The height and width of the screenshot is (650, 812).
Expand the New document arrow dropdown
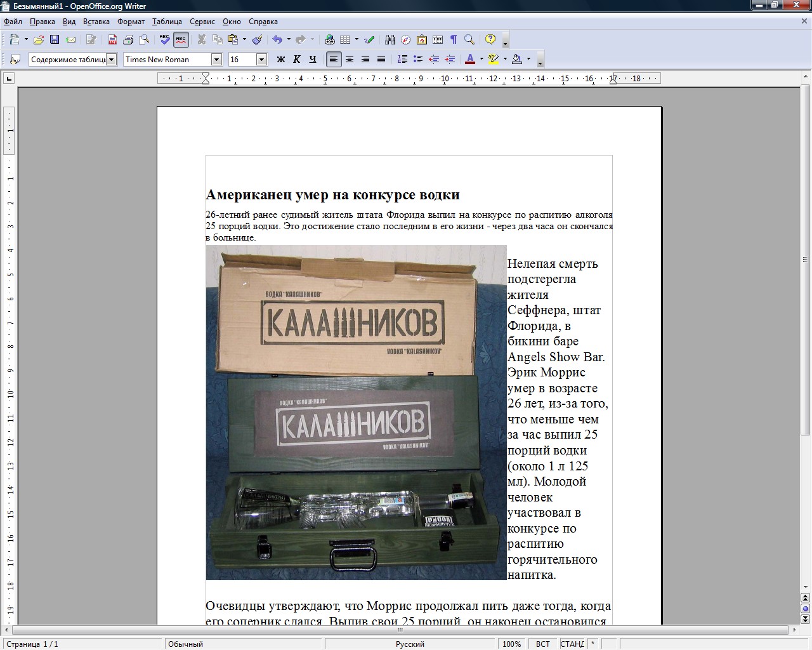point(26,39)
